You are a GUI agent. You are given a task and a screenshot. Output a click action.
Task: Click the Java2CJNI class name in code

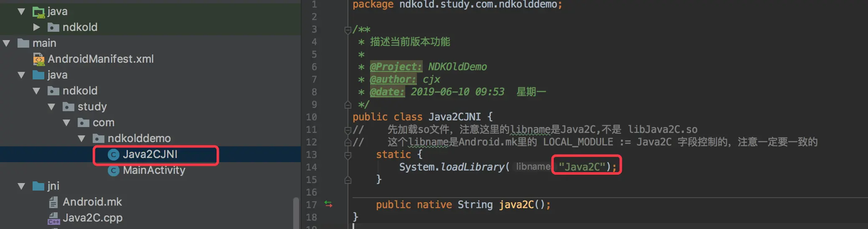454,117
